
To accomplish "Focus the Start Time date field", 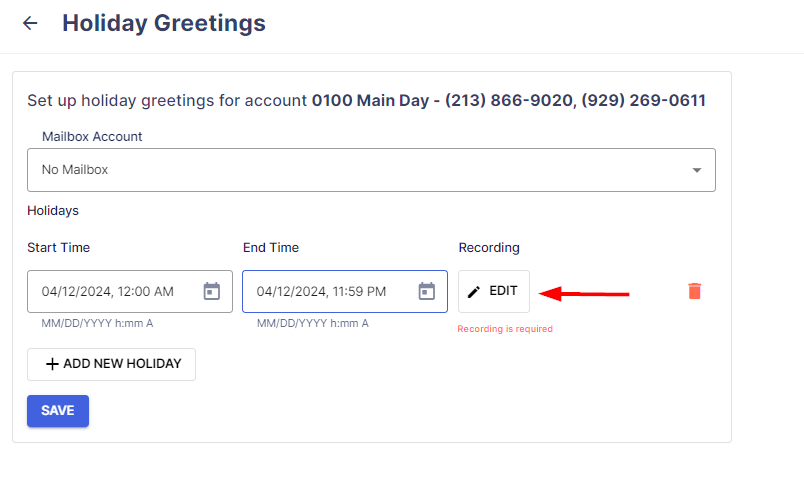I will point(130,292).
